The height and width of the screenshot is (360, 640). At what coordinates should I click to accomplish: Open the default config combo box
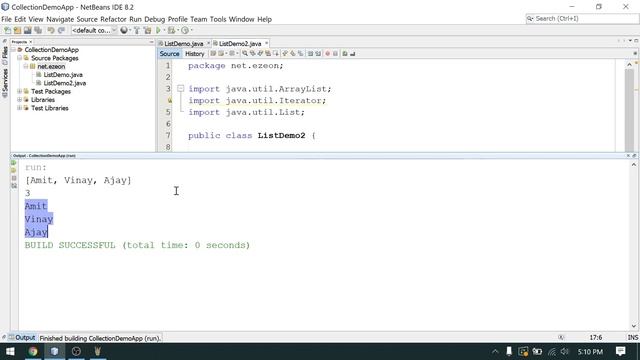[94, 30]
